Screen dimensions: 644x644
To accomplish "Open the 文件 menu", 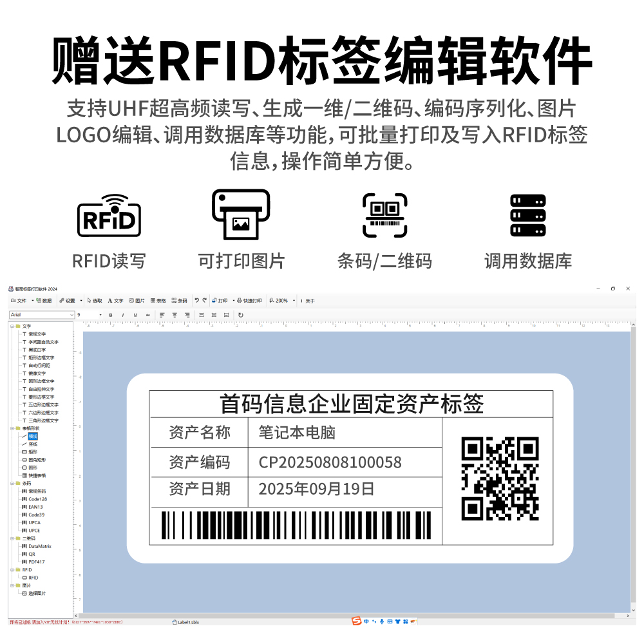I will pyautogui.click(x=19, y=300).
